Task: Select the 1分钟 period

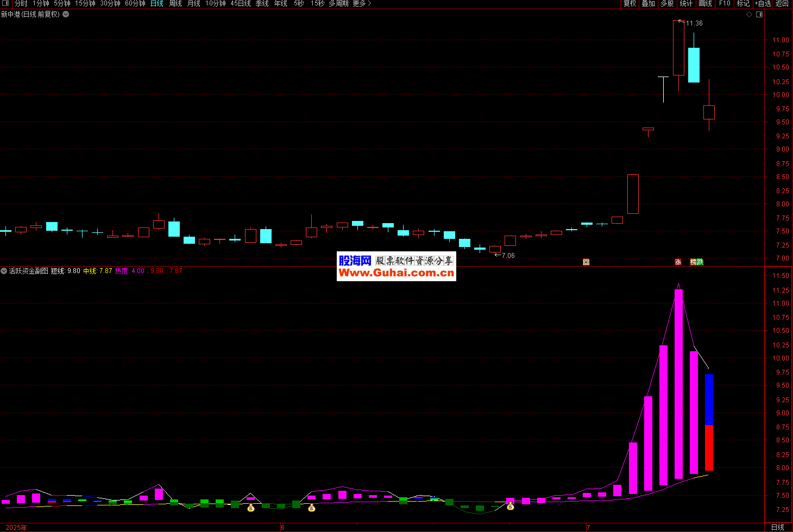Action: click(41, 4)
